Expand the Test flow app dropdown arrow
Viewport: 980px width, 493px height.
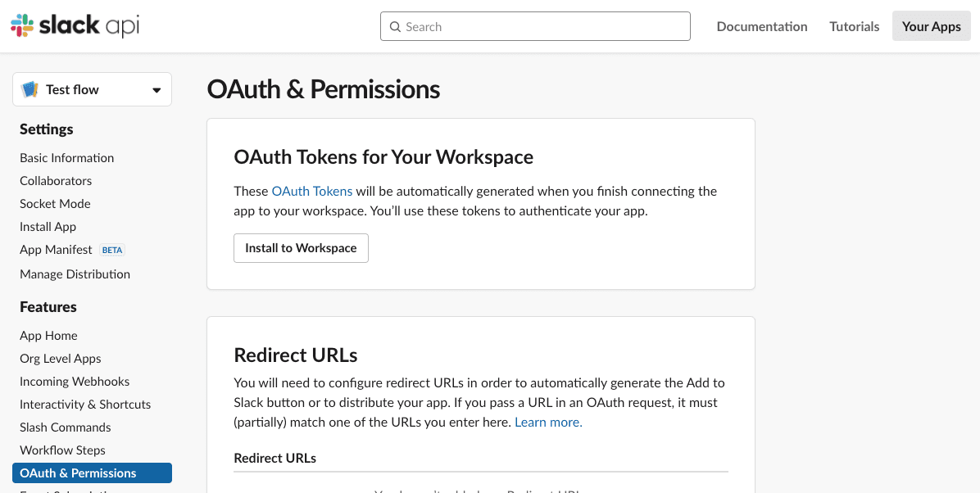tap(157, 90)
